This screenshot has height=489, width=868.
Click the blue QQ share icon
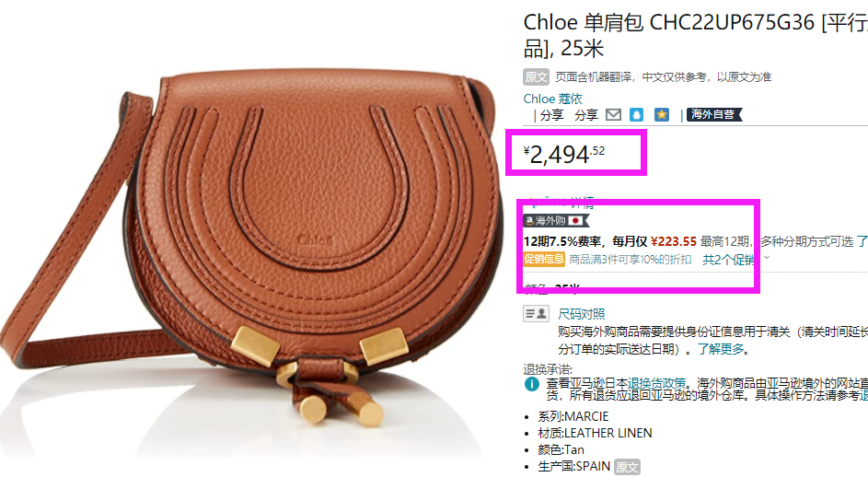point(637,114)
